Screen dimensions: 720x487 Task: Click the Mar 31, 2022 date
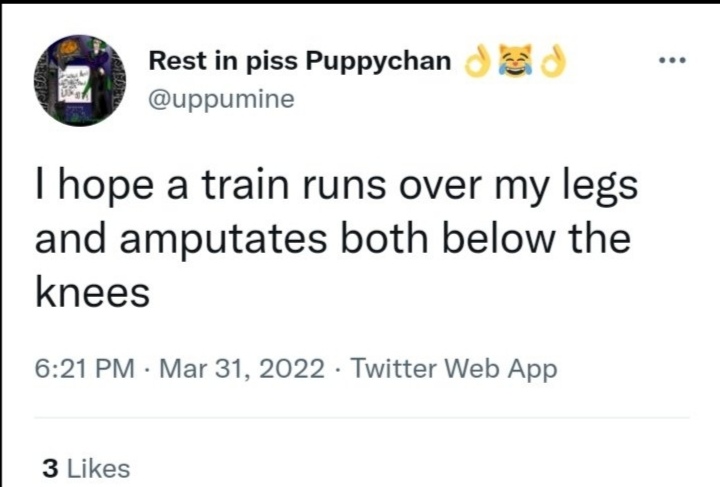coord(242,369)
